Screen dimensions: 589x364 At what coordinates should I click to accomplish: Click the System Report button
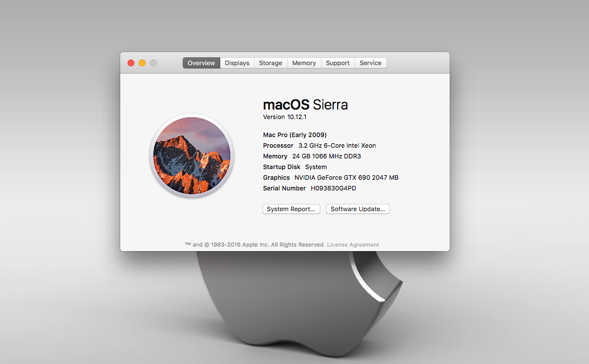291,209
